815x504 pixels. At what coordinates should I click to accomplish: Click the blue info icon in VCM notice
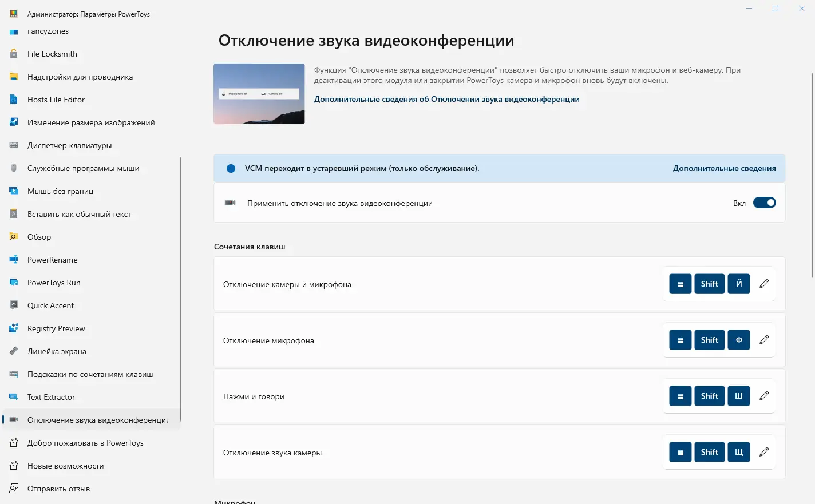point(231,169)
